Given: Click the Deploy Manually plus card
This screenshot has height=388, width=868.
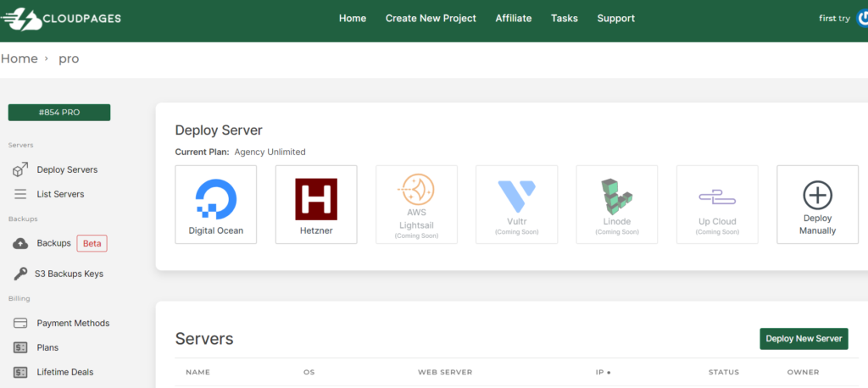Looking at the screenshot, I should click(818, 204).
